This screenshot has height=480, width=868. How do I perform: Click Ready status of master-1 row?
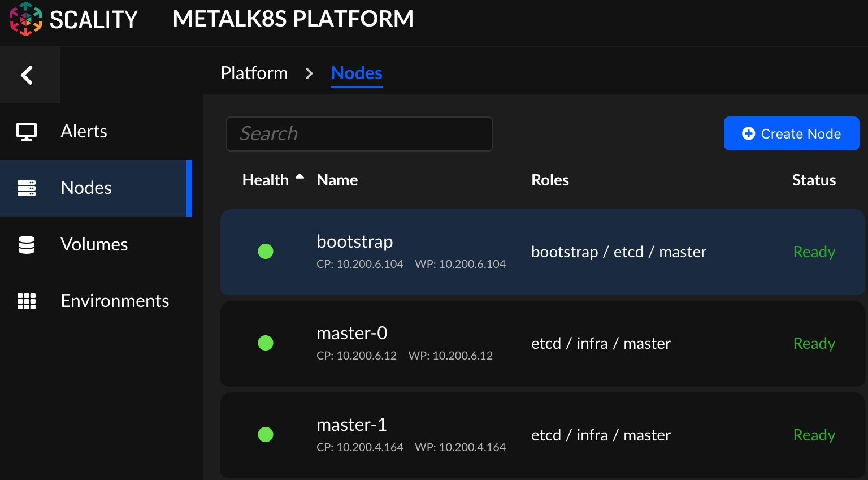coord(814,435)
